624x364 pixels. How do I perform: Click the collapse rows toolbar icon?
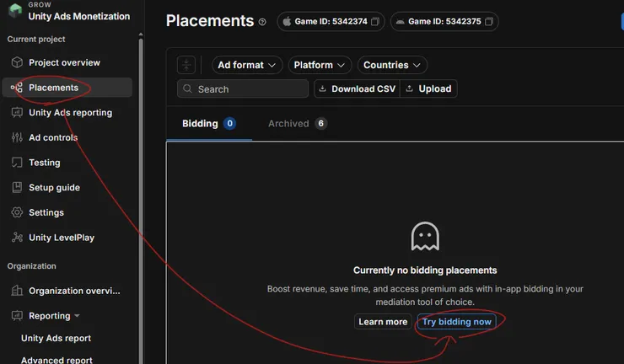point(186,65)
